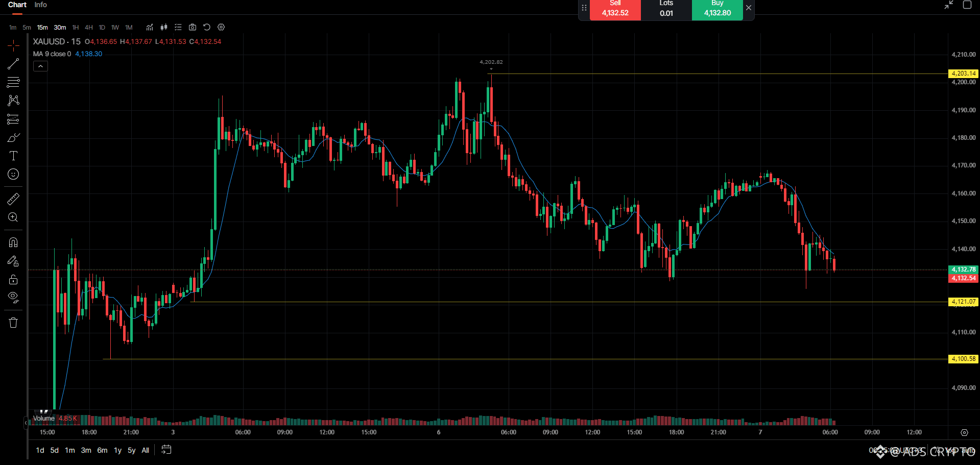Set date range to 1d
980x465 pixels.
click(40, 450)
